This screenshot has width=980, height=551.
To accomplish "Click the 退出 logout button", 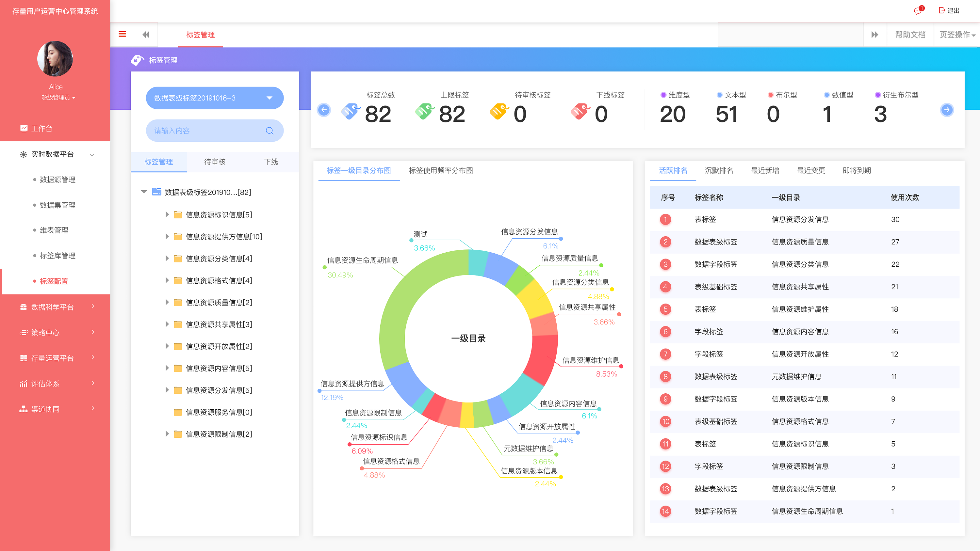I will 949,11.
